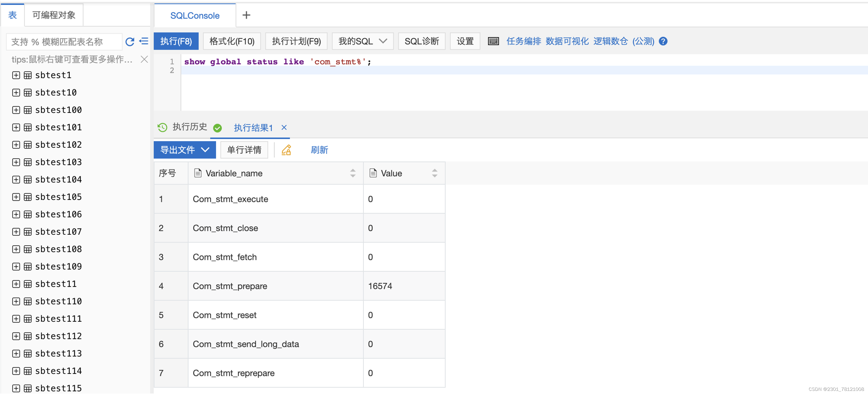Expand the sbtest105 table node
868x394 pixels.
point(16,197)
